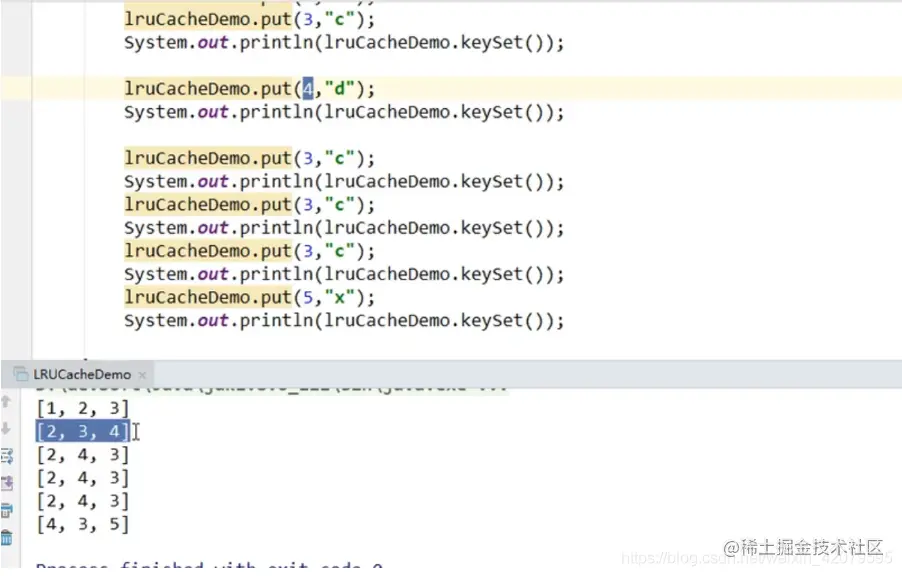Image resolution: width=902 pixels, height=576 pixels.
Task: Clear console output with the trash icon
Action: point(7,537)
